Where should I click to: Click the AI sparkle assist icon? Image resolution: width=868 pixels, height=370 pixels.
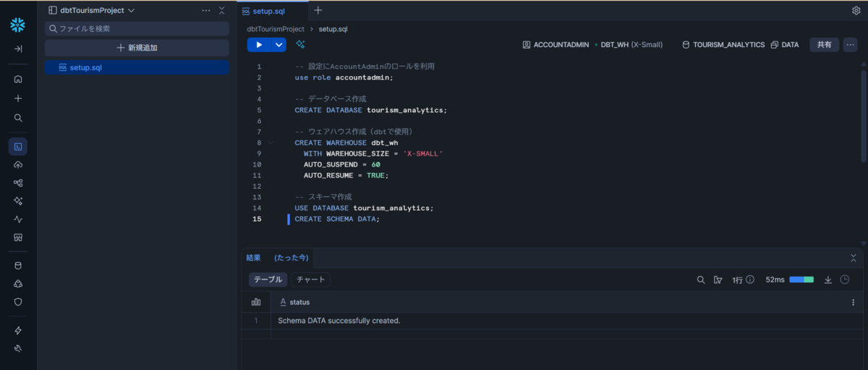pyautogui.click(x=300, y=45)
